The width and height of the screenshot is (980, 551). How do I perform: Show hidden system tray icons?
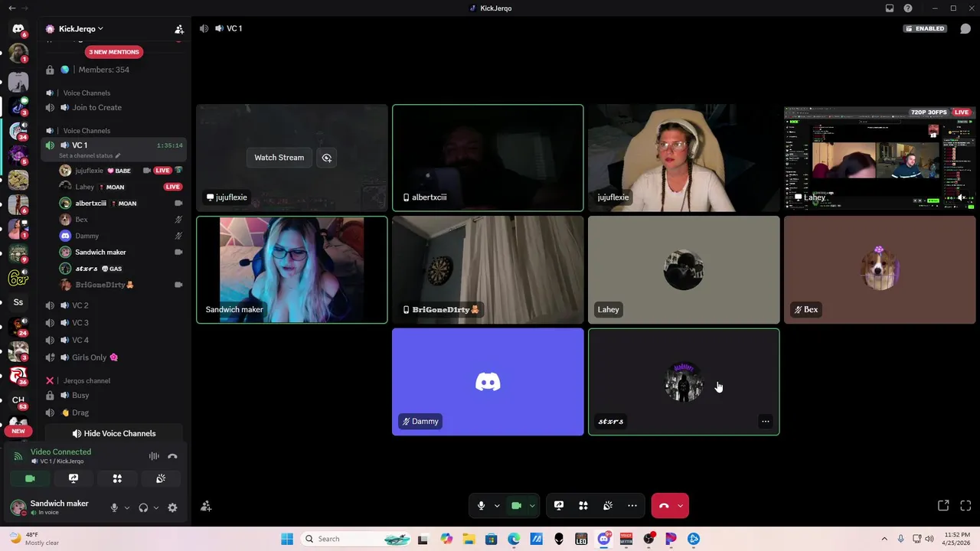[x=884, y=539]
